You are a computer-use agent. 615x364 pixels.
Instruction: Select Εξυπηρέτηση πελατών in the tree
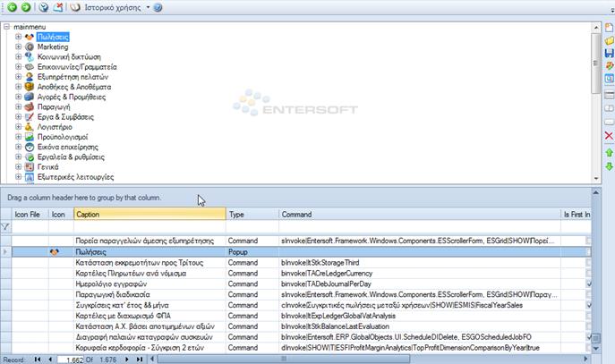point(73,77)
